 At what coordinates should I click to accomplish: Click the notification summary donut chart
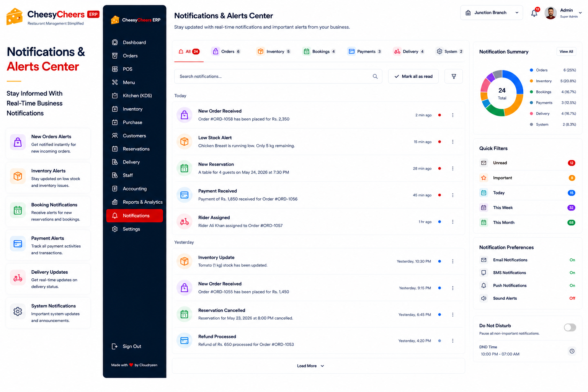[x=502, y=93]
